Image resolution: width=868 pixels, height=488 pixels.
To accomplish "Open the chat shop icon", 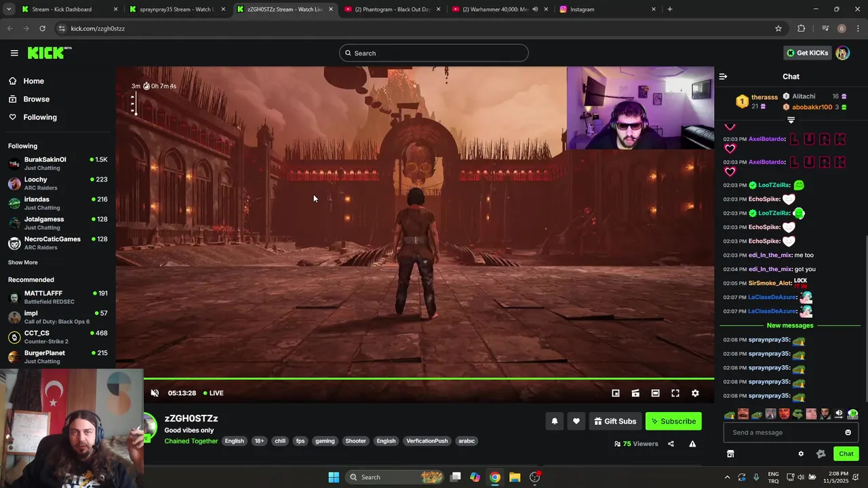I will [730, 453].
